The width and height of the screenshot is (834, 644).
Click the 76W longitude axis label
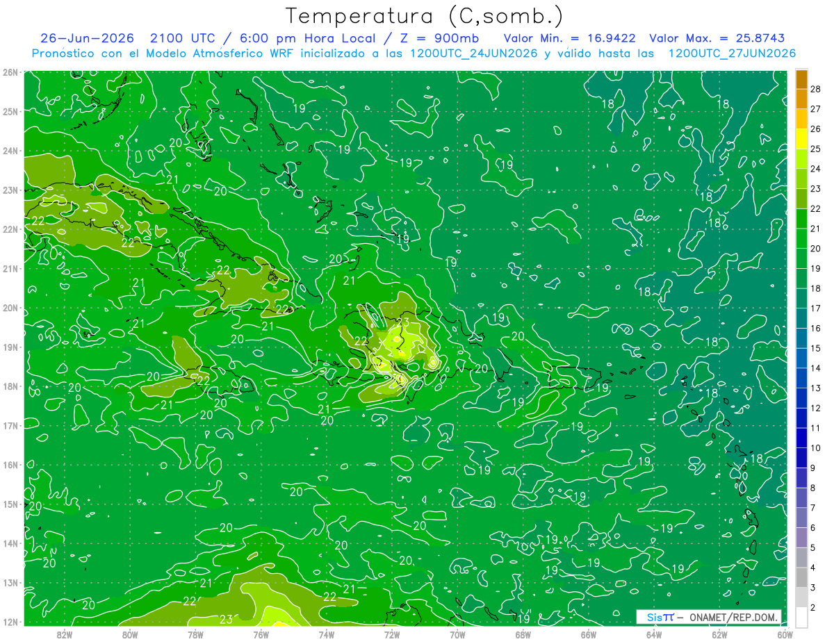click(x=261, y=634)
